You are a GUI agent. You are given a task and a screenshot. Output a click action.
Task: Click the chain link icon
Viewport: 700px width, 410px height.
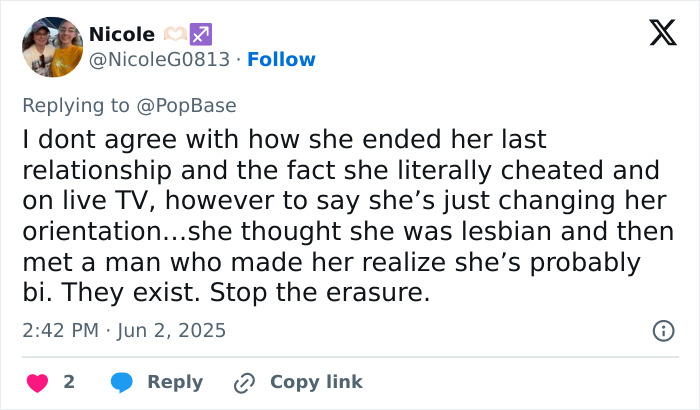pyautogui.click(x=244, y=382)
